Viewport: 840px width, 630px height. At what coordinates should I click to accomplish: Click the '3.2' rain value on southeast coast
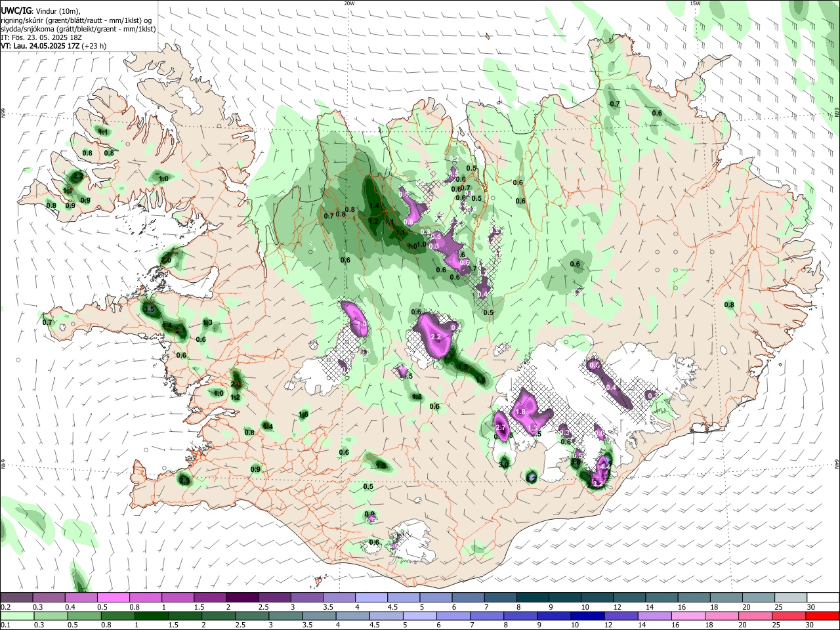tap(597, 482)
